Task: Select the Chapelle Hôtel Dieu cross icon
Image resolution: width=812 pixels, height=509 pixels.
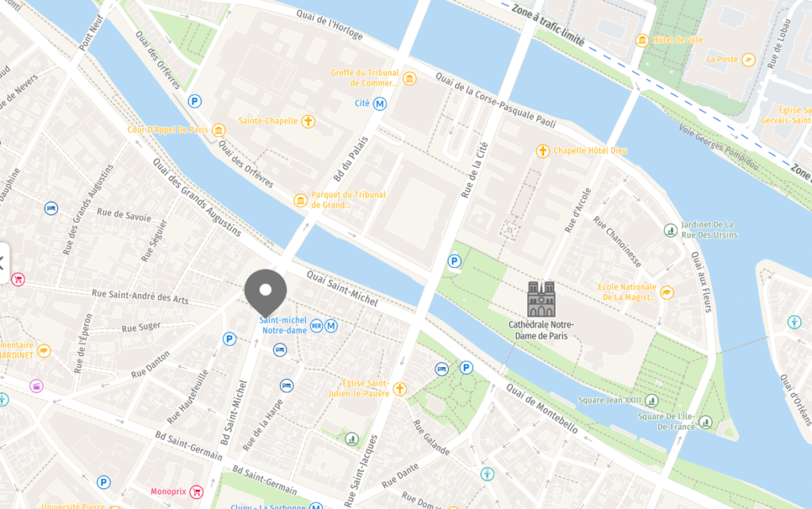Action: coord(542,151)
